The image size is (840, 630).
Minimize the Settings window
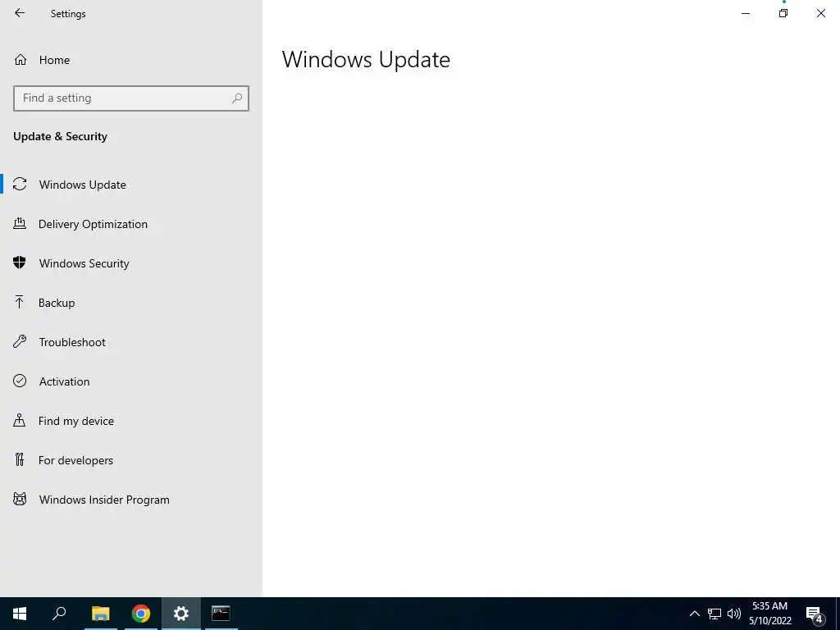click(745, 13)
